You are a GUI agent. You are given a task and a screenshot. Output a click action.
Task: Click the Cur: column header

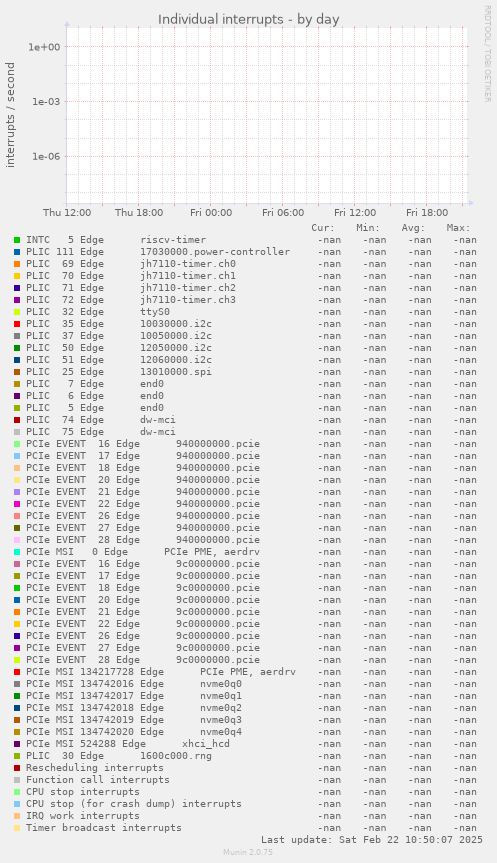pyautogui.click(x=323, y=228)
